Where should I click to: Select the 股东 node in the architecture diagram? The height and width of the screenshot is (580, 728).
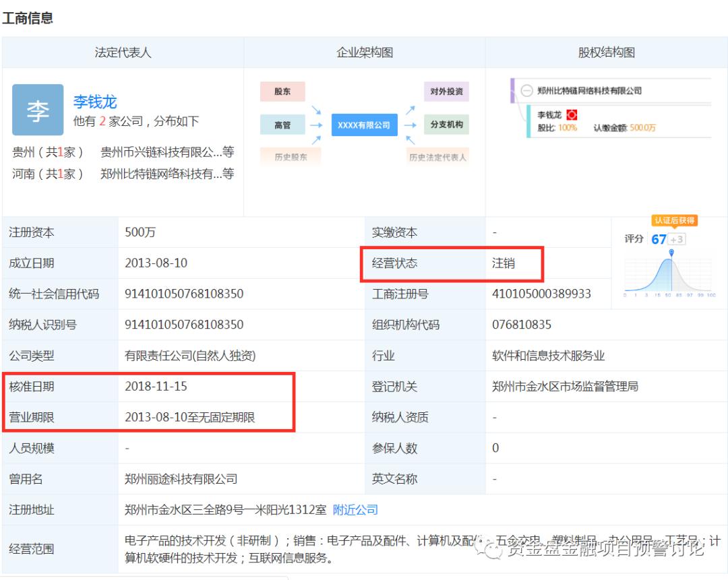tap(282, 91)
